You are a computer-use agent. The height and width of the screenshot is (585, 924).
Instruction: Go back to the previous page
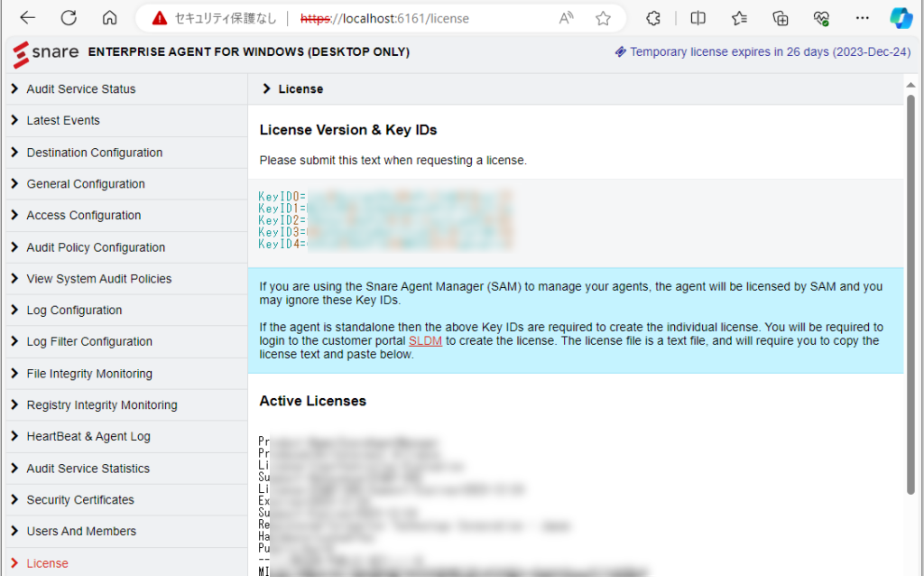27,18
